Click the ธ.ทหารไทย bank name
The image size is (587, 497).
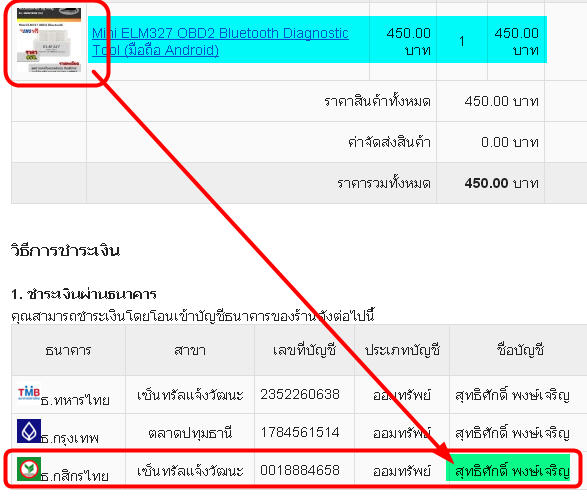tap(75, 400)
